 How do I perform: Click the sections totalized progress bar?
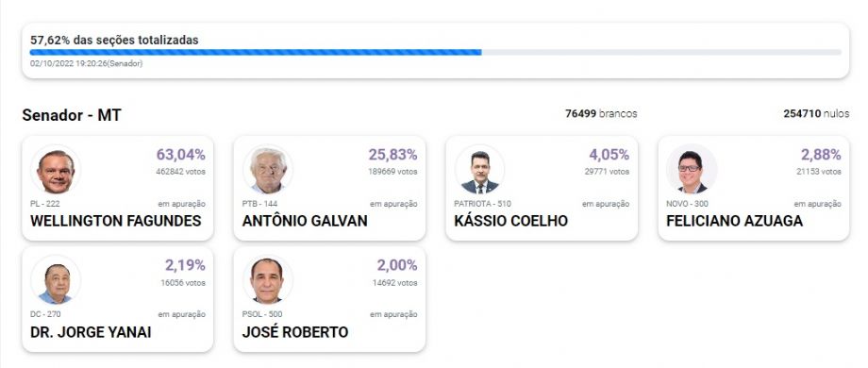pyautogui.click(x=436, y=52)
